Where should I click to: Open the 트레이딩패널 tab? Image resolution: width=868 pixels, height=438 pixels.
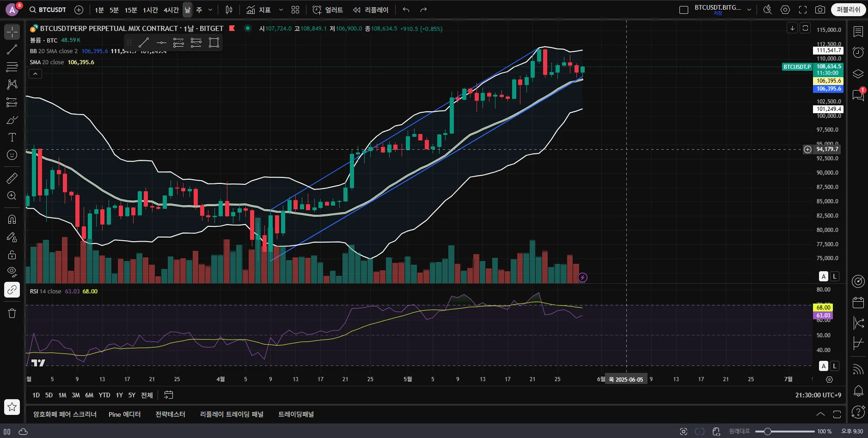point(296,414)
